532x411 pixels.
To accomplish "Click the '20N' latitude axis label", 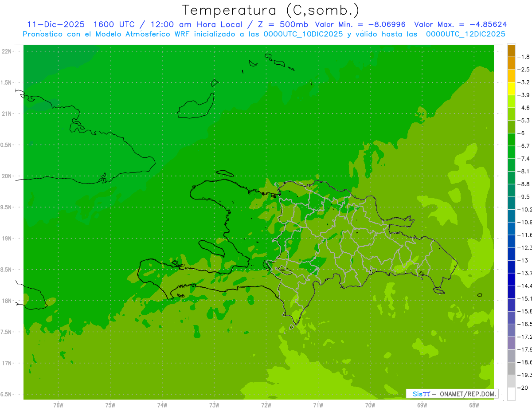I will [x=8, y=176].
